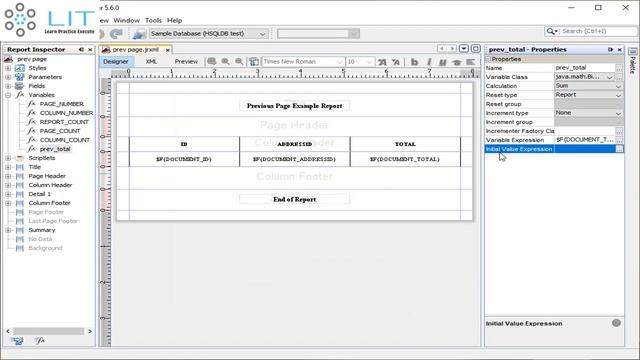Switch to the Preview view

pyautogui.click(x=186, y=62)
